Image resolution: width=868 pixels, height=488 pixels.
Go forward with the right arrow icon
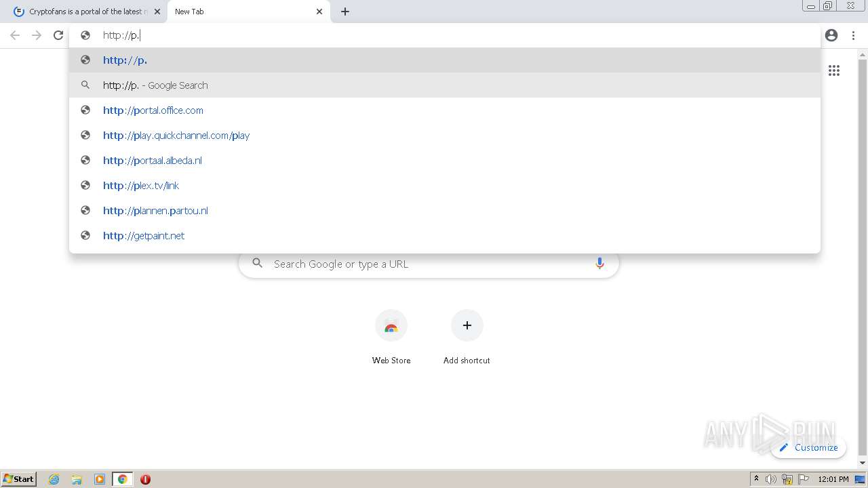[37, 35]
